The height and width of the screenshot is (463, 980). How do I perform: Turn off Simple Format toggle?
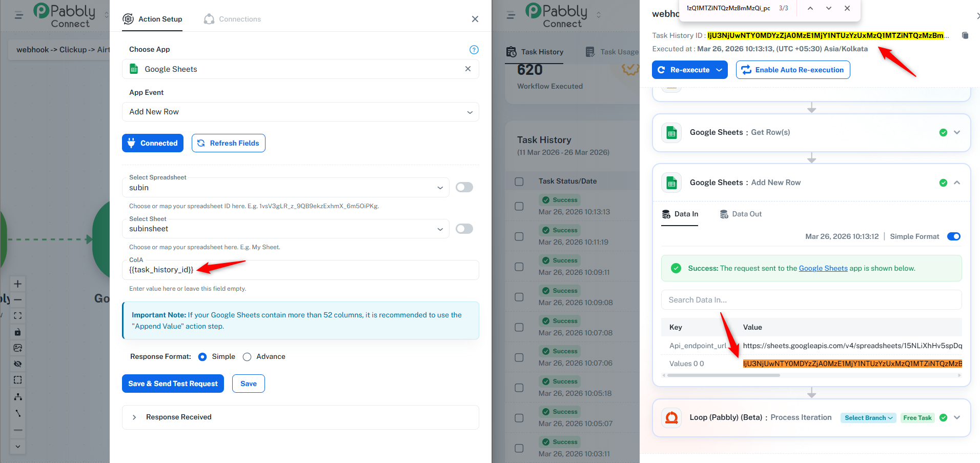point(953,236)
